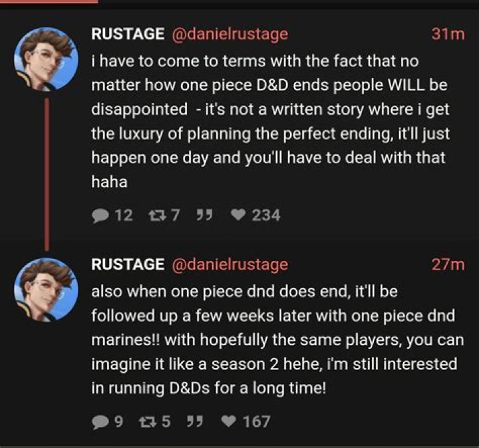Viewport: 479px width, 448px height.
Task: Open RUSTAGE avatar on the first tweet
Action: [x=46, y=59]
